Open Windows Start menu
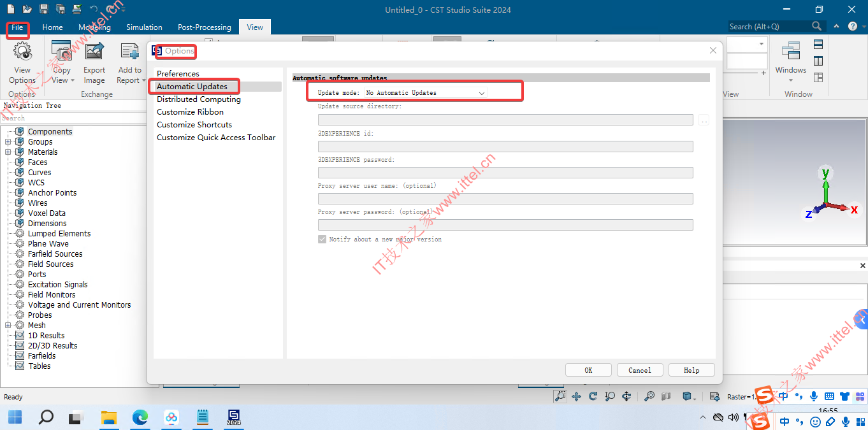 coord(15,418)
